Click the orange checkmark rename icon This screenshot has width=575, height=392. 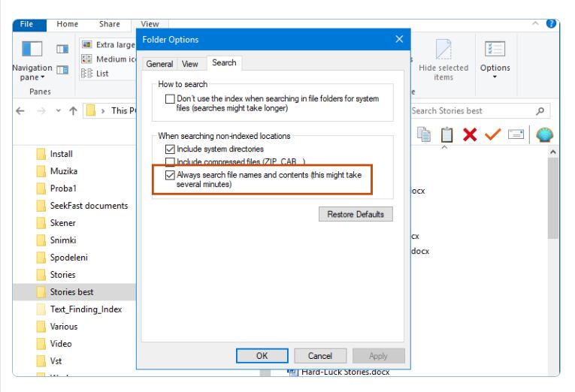tap(492, 134)
